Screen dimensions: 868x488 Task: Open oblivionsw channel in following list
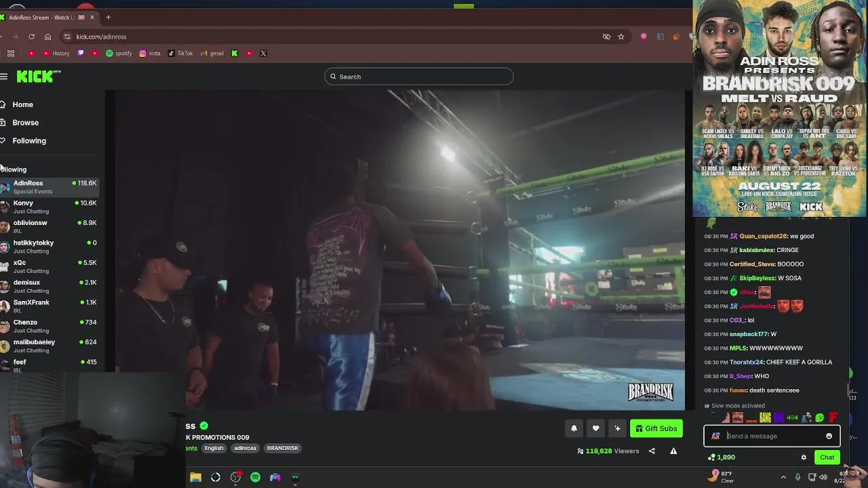(50, 226)
